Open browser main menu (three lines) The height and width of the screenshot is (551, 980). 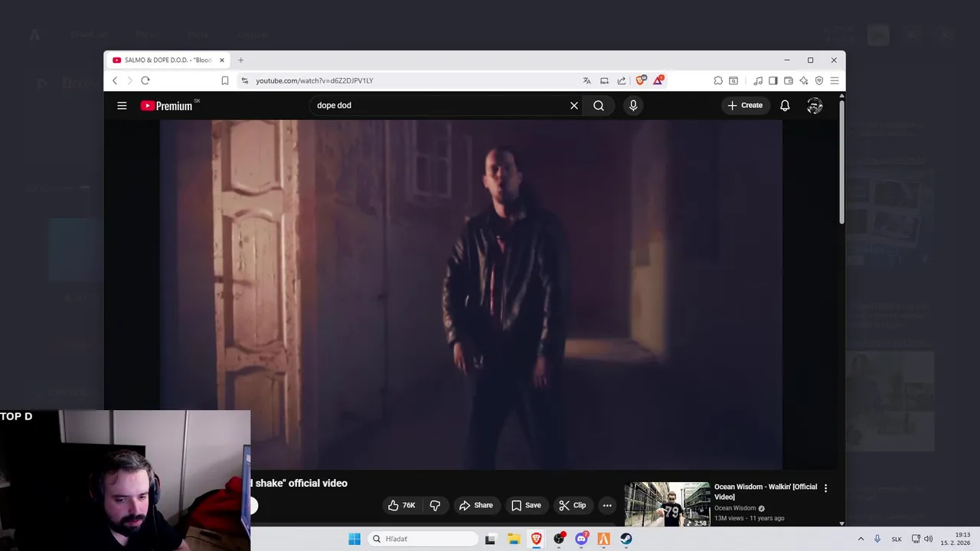point(835,80)
